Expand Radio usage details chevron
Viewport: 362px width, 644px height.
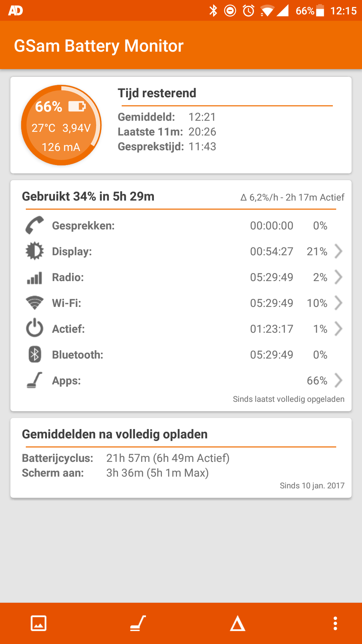pyautogui.click(x=339, y=277)
